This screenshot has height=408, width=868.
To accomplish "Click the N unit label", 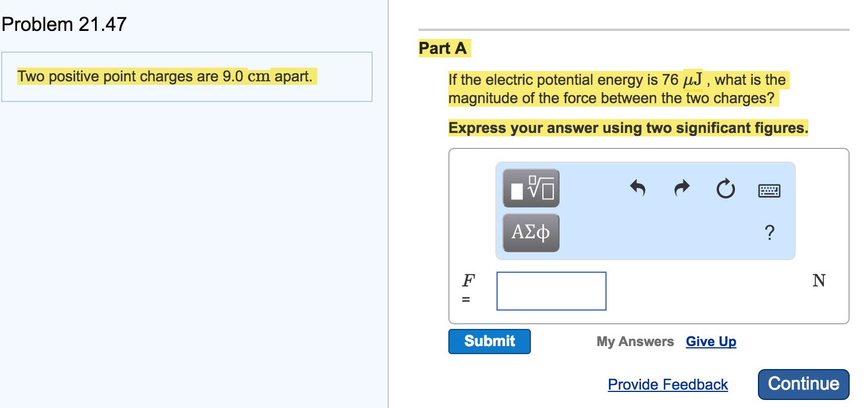I will (x=819, y=281).
